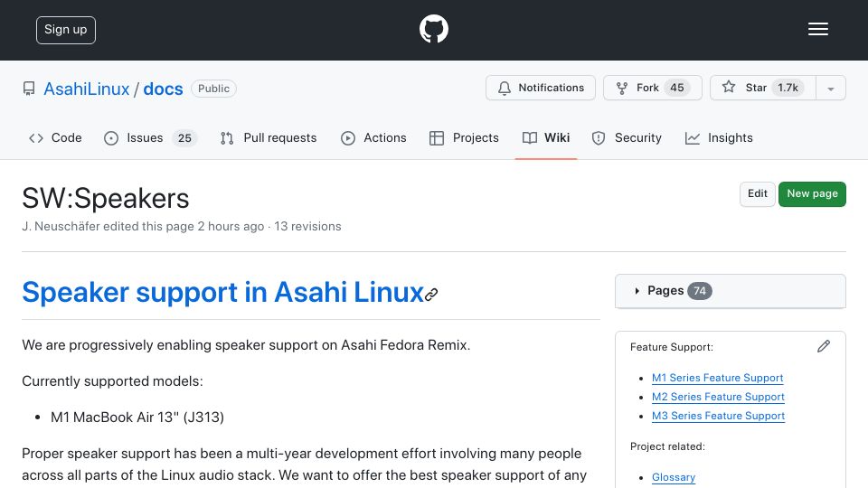Click the SW:Speakers page title

tap(106, 198)
